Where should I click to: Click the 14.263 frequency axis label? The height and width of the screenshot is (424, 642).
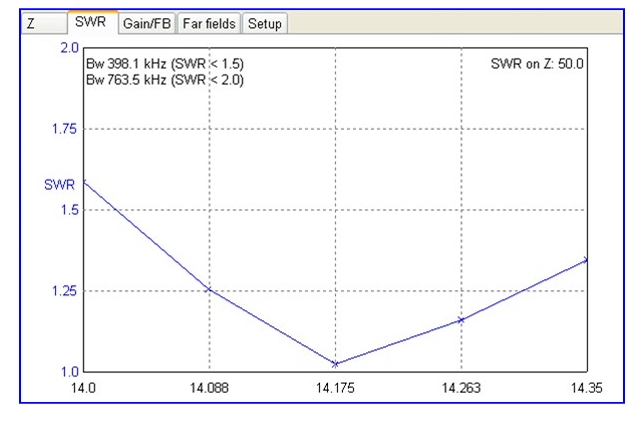(x=461, y=389)
